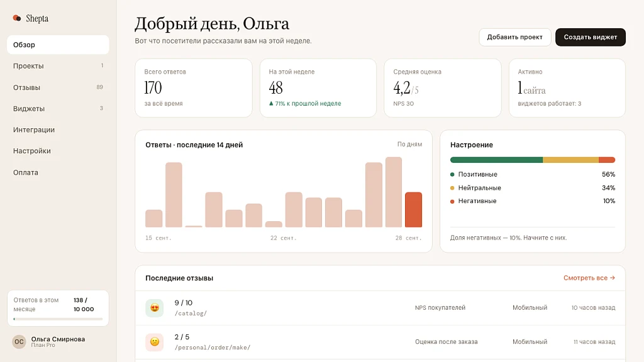Click the NPS покупателей label
Image resolution: width=644 pixels, height=362 pixels.
[x=440, y=307]
